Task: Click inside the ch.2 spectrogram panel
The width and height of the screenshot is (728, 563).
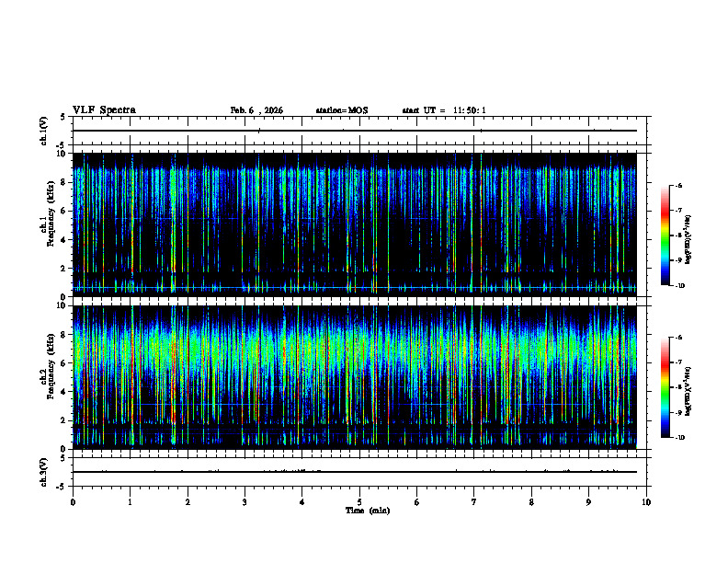Action: point(355,377)
